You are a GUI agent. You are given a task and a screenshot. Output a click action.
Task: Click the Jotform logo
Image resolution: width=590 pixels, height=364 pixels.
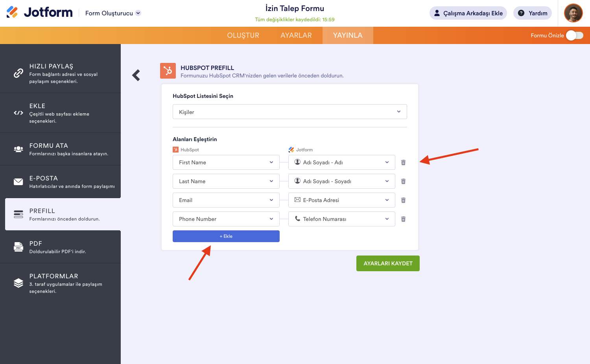(x=39, y=13)
